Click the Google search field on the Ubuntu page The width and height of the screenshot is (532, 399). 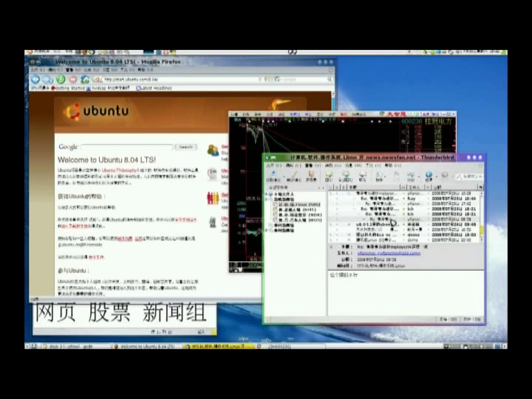pyautogui.click(x=127, y=147)
